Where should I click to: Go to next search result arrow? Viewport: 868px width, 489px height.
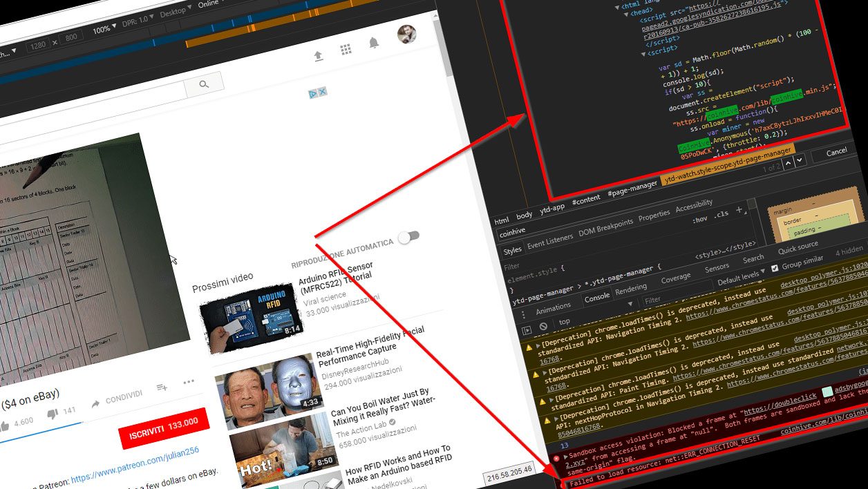tap(800, 160)
